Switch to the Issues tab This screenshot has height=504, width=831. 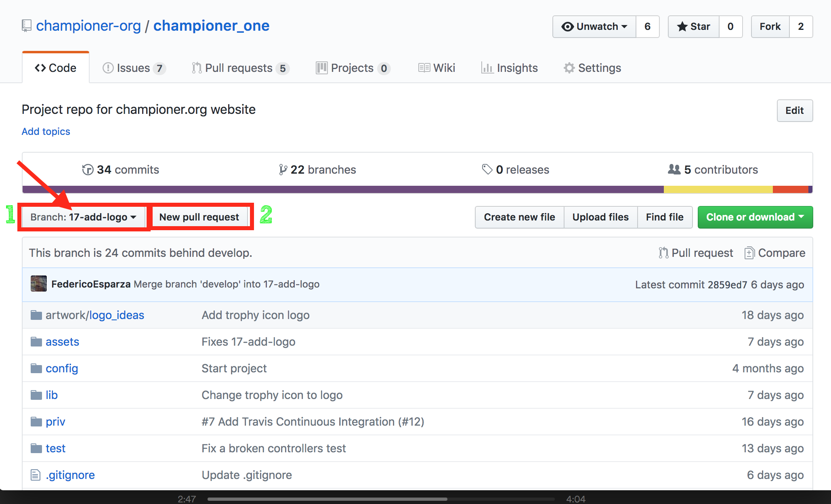coord(134,68)
